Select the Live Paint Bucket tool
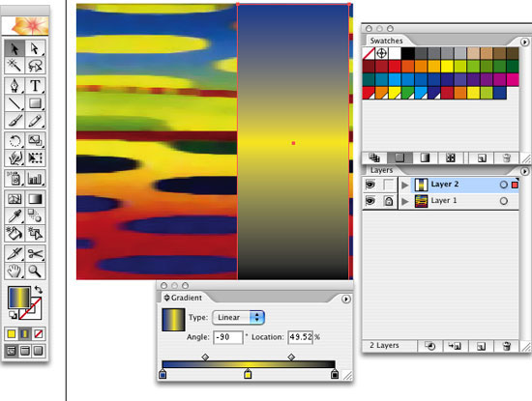The width and height of the screenshot is (532, 401). [15, 233]
